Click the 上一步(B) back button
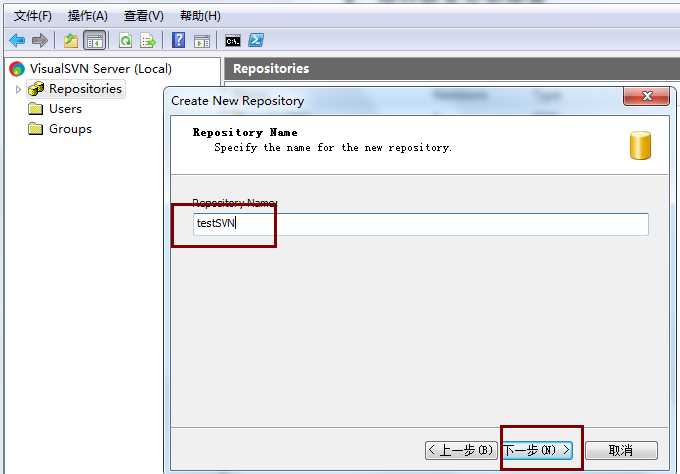Viewport: 680px width, 474px height. (x=461, y=450)
